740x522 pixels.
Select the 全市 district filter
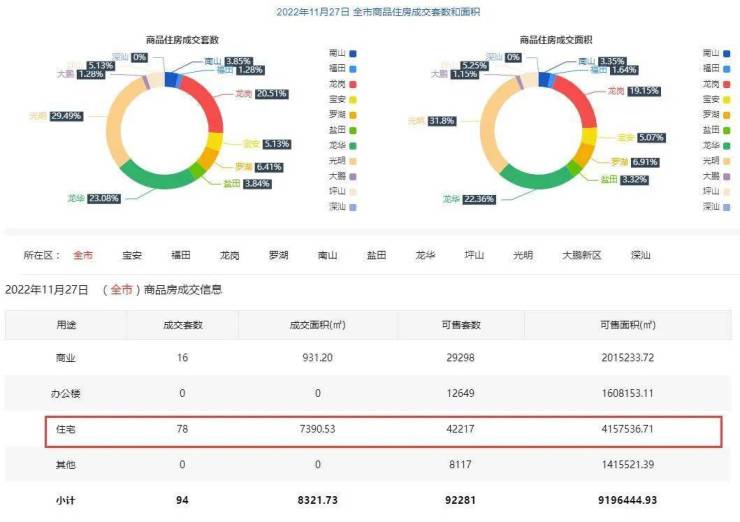(83, 255)
